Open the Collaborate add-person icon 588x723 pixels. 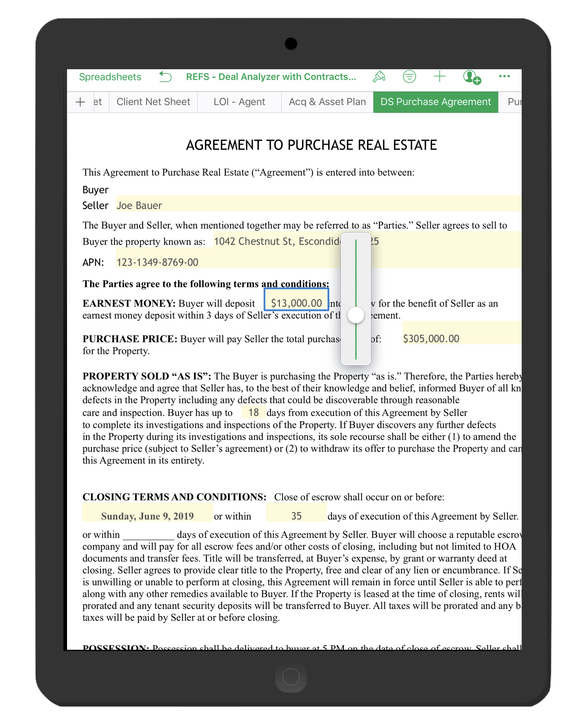[472, 77]
